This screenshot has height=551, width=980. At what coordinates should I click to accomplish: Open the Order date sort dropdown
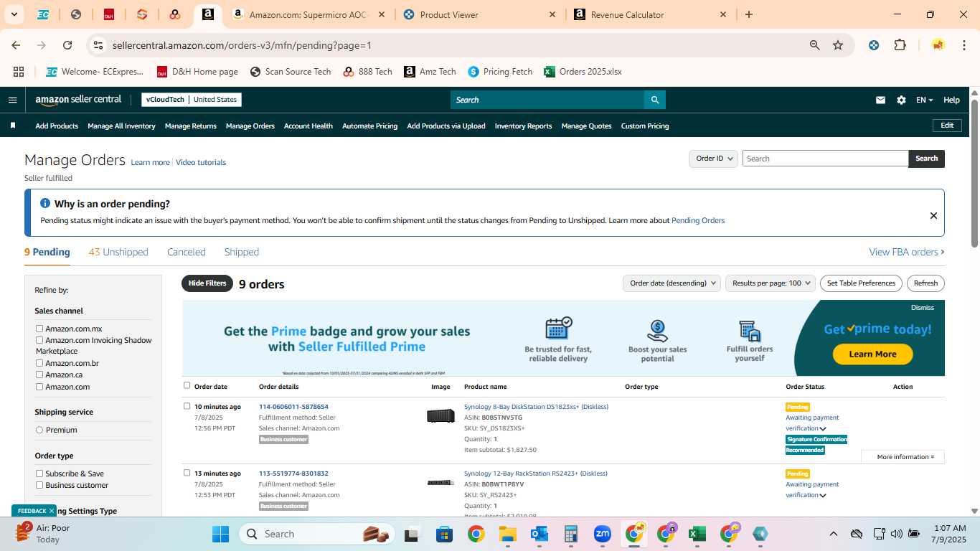click(672, 283)
